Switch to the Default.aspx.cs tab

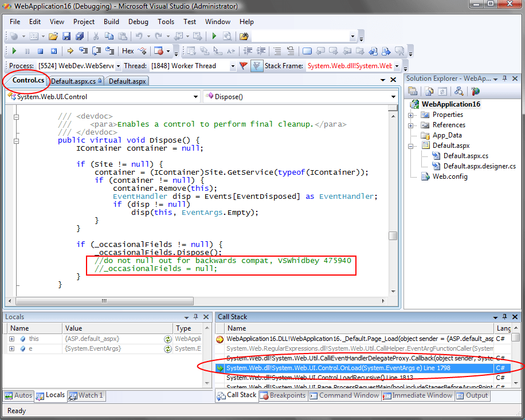coord(72,81)
